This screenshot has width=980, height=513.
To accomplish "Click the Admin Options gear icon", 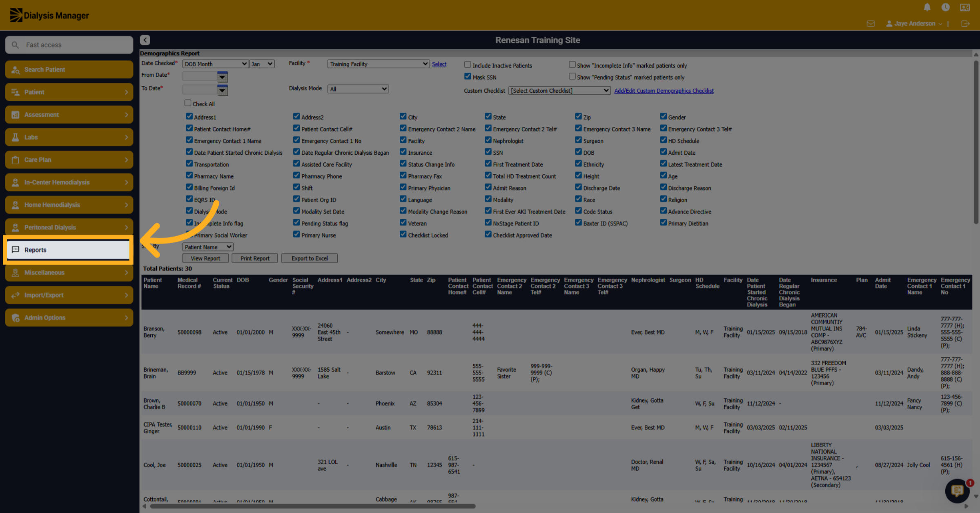I will pyautogui.click(x=16, y=318).
